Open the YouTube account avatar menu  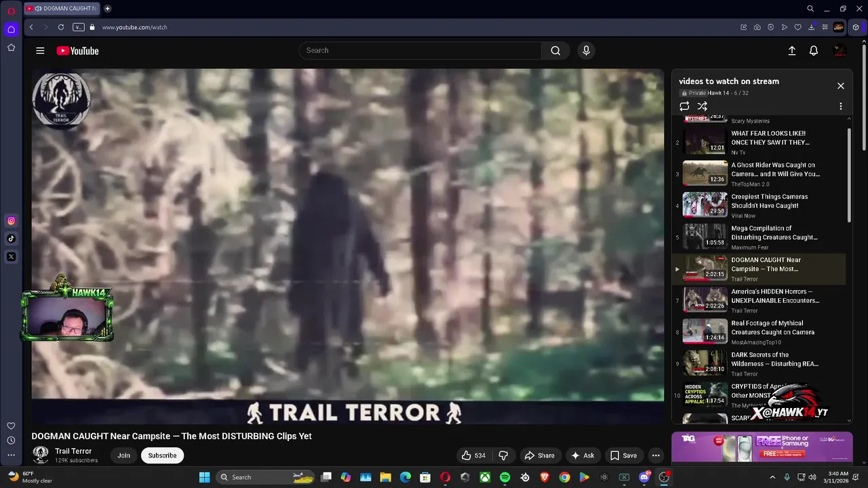coord(840,51)
